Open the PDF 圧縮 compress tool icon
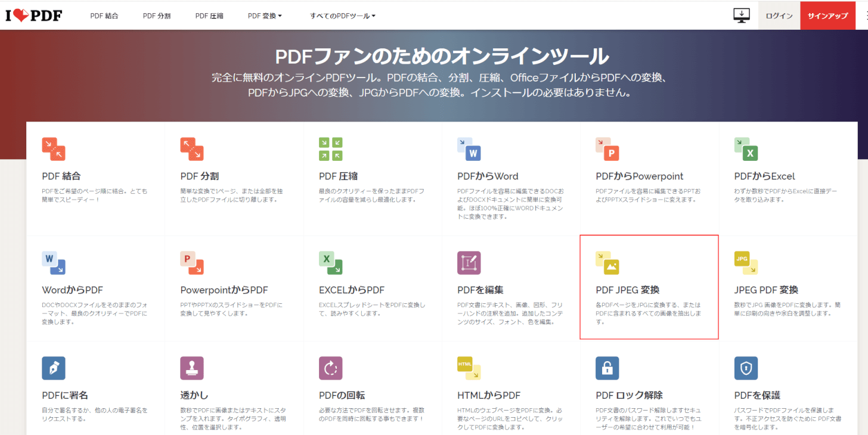 (330, 149)
